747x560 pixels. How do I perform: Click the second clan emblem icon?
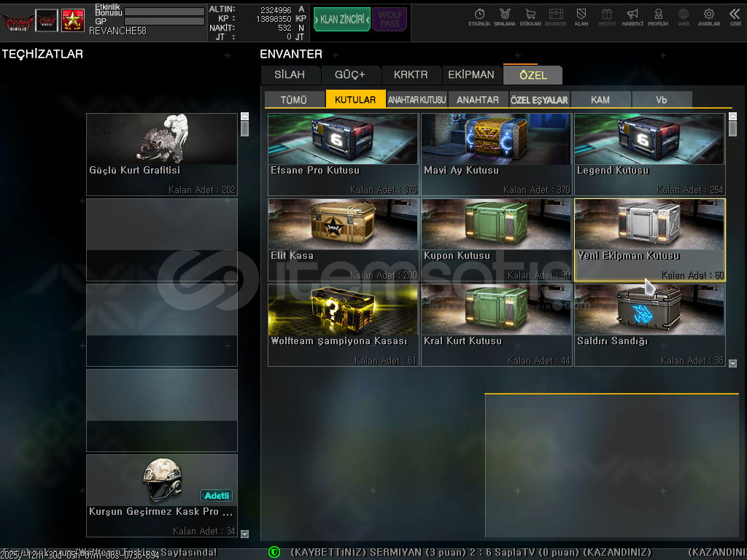pos(47,20)
